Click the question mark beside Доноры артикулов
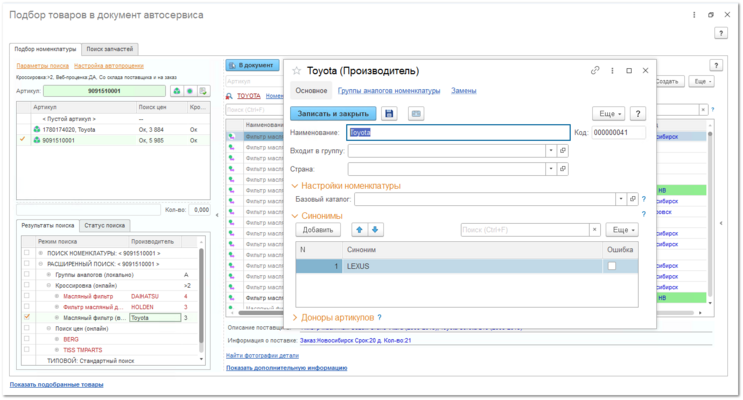The height and width of the screenshot is (400, 743). point(380,318)
